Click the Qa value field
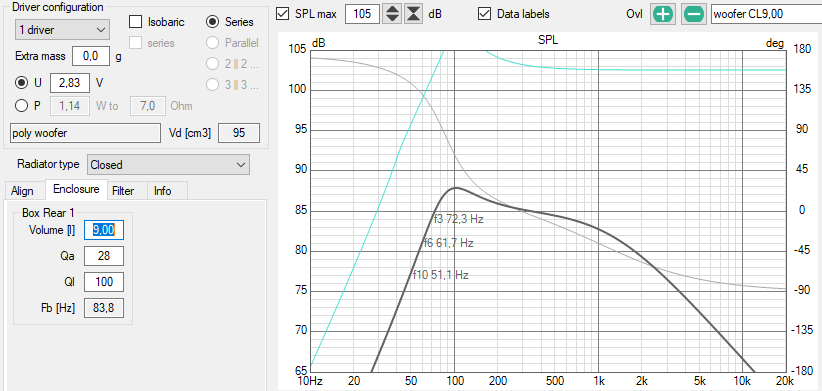This screenshot has width=822, height=391. pyautogui.click(x=104, y=256)
